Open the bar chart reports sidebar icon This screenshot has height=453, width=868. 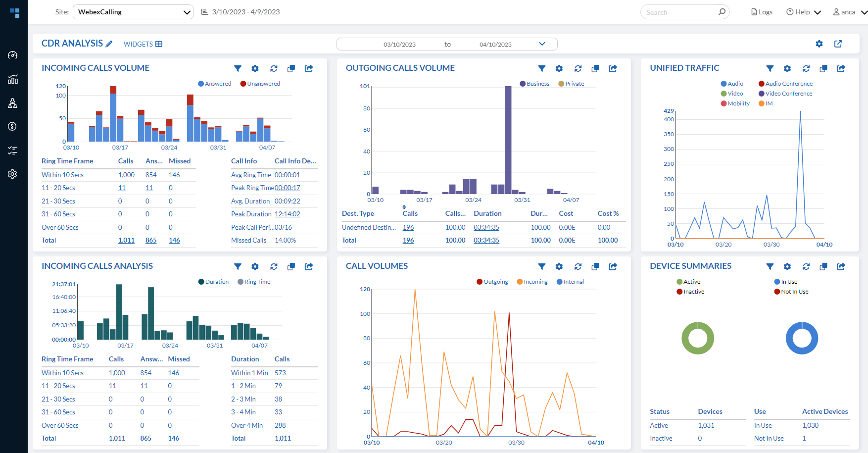point(13,79)
